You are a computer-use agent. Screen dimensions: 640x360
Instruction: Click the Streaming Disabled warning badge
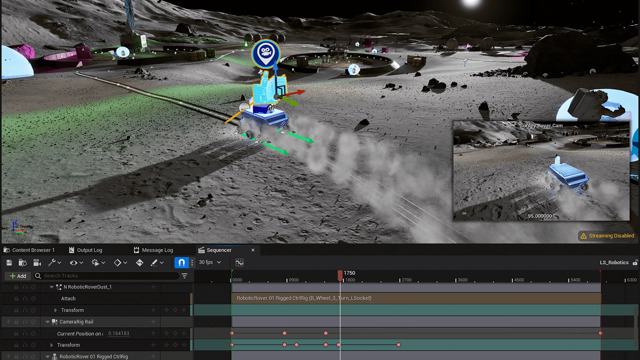[607, 236]
